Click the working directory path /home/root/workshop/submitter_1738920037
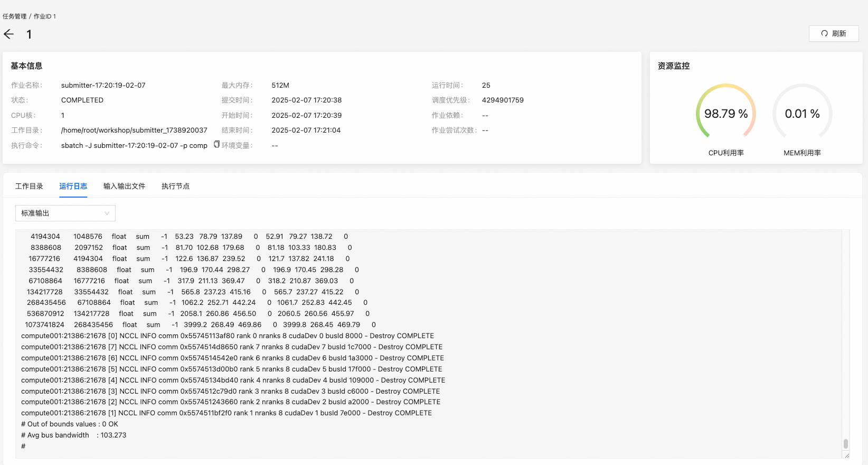This screenshot has height=465, width=868. click(x=134, y=130)
